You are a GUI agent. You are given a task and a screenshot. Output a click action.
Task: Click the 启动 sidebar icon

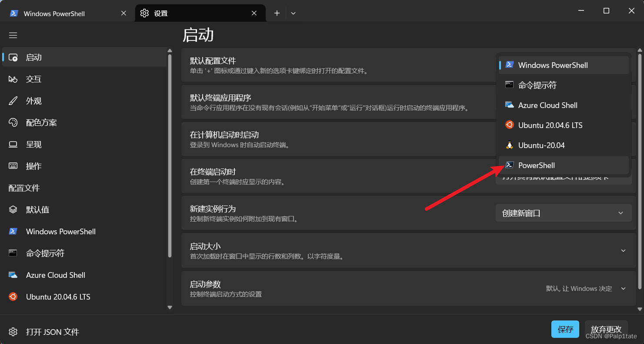[x=13, y=57]
